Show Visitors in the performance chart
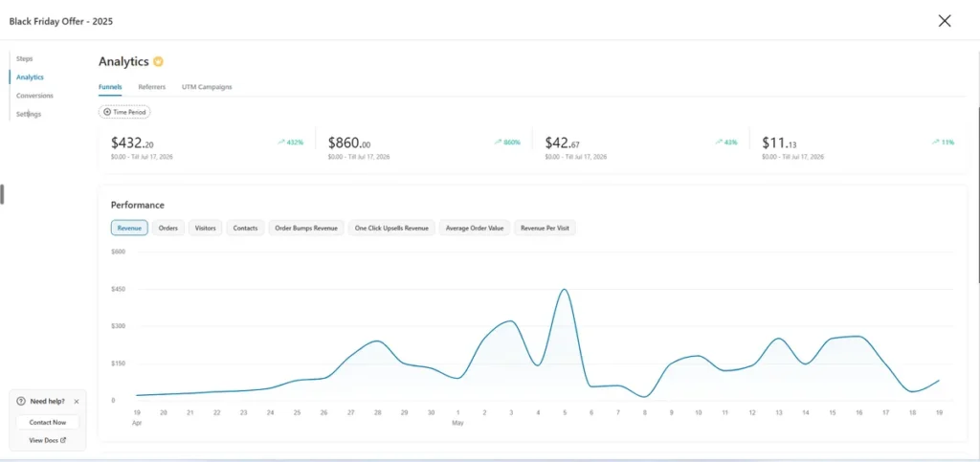This screenshot has height=462, width=980. click(205, 228)
